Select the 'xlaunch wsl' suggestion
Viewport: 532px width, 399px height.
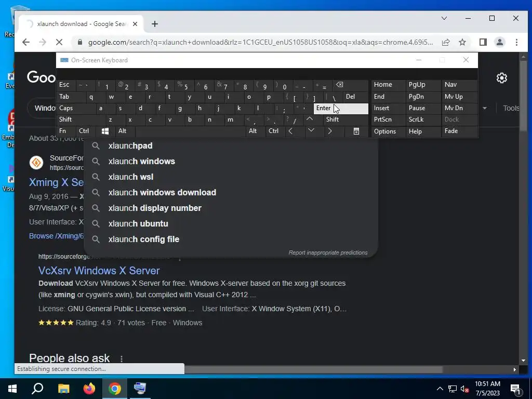tap(231, 177)
